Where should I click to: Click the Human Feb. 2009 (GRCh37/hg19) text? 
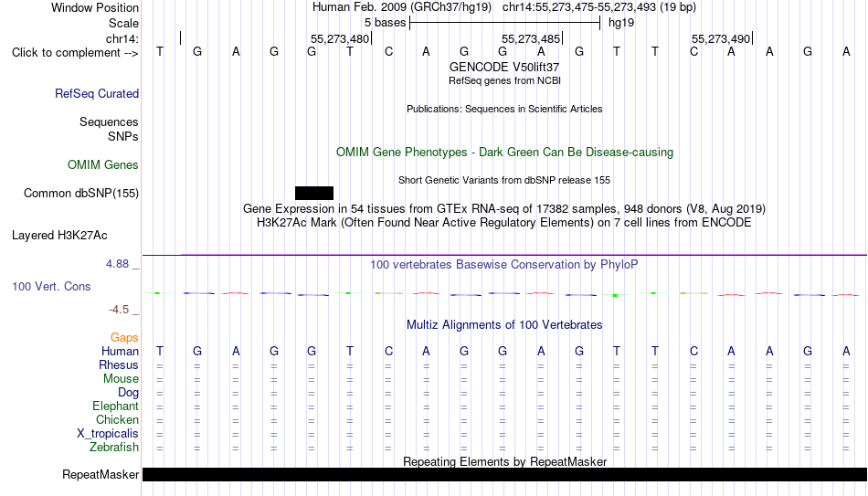coord(402,7)
